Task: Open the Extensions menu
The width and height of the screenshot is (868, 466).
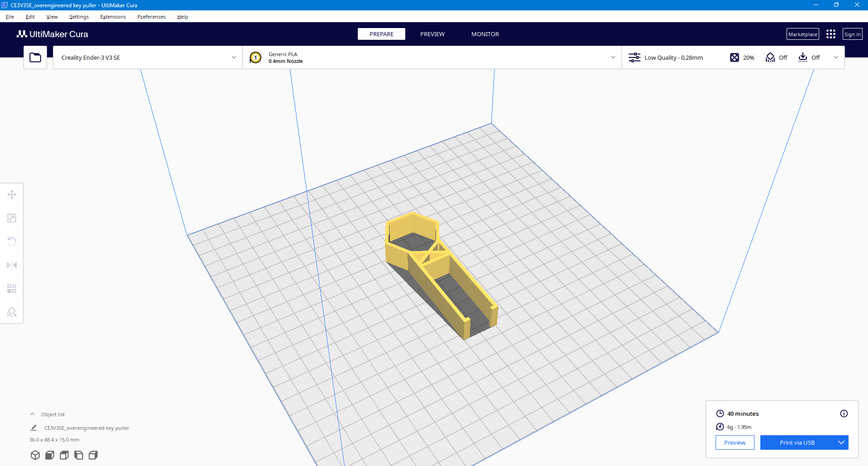Action: tap(113, 17)
